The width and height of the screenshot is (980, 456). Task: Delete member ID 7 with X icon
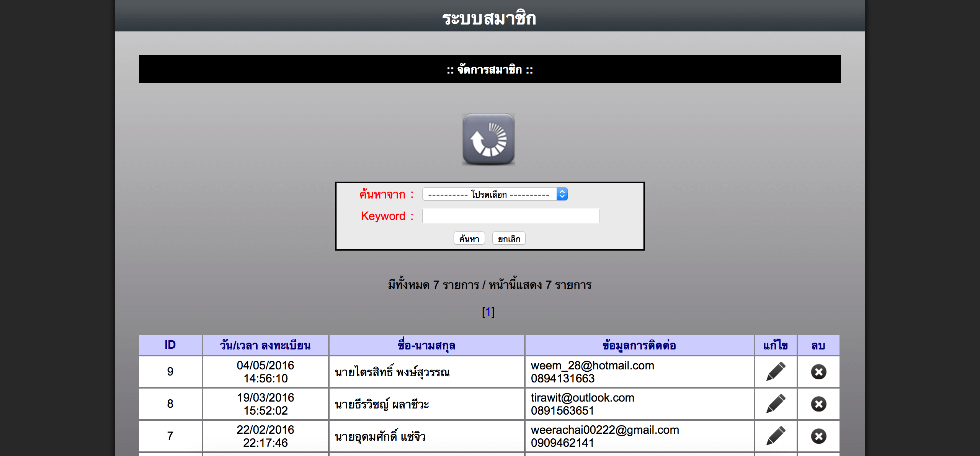818,436
